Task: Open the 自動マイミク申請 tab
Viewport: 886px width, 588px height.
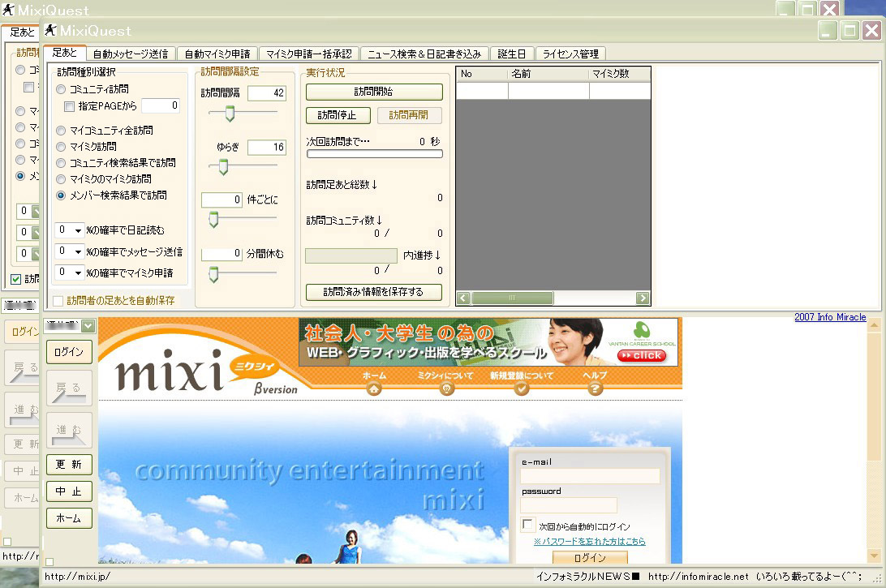Action: tap(217, 54)
